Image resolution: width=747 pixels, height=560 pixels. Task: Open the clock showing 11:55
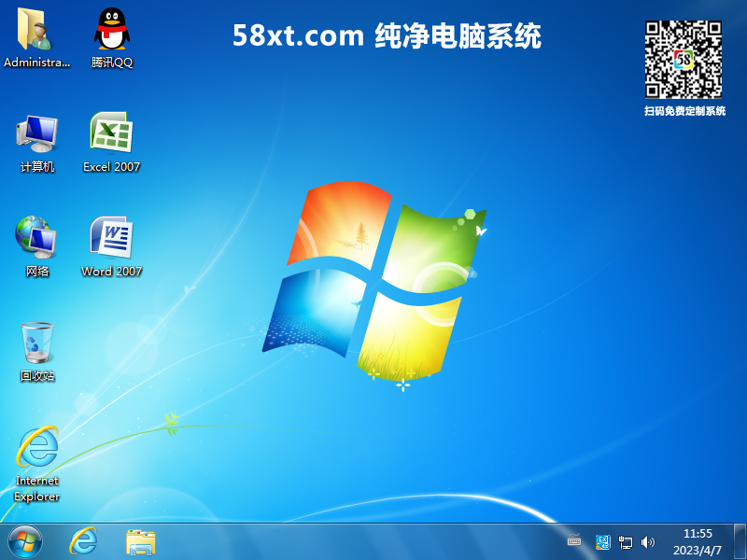pyautogui.click(x=698, y=542)
